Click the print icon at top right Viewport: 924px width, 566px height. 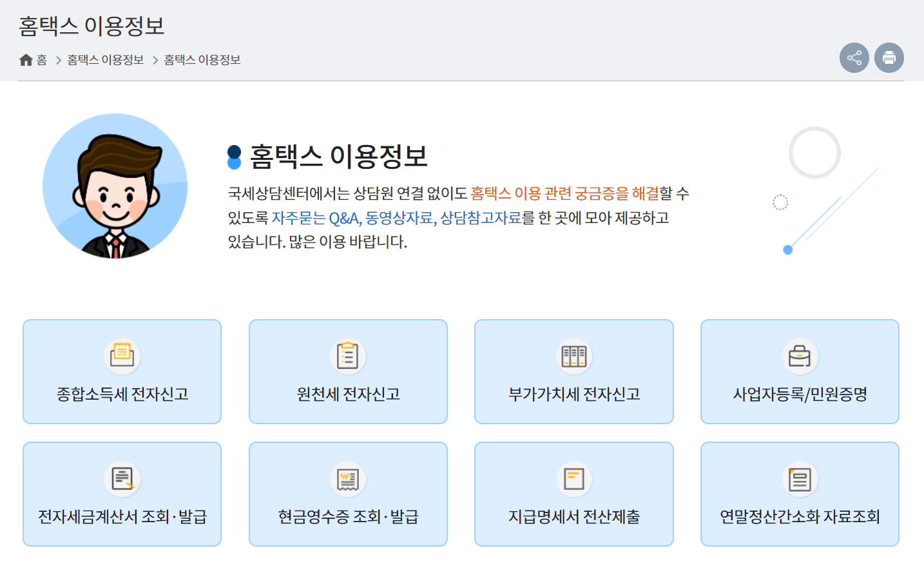[889, 58]
